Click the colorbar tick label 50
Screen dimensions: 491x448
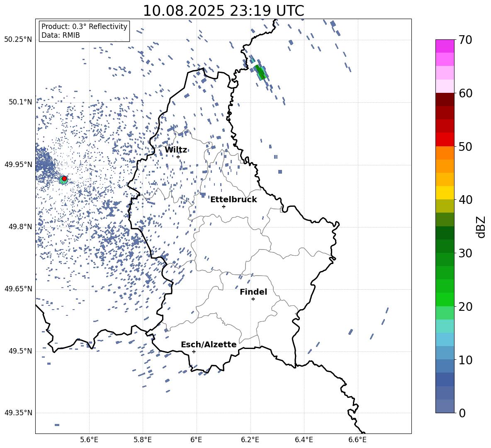coord(465,147)
